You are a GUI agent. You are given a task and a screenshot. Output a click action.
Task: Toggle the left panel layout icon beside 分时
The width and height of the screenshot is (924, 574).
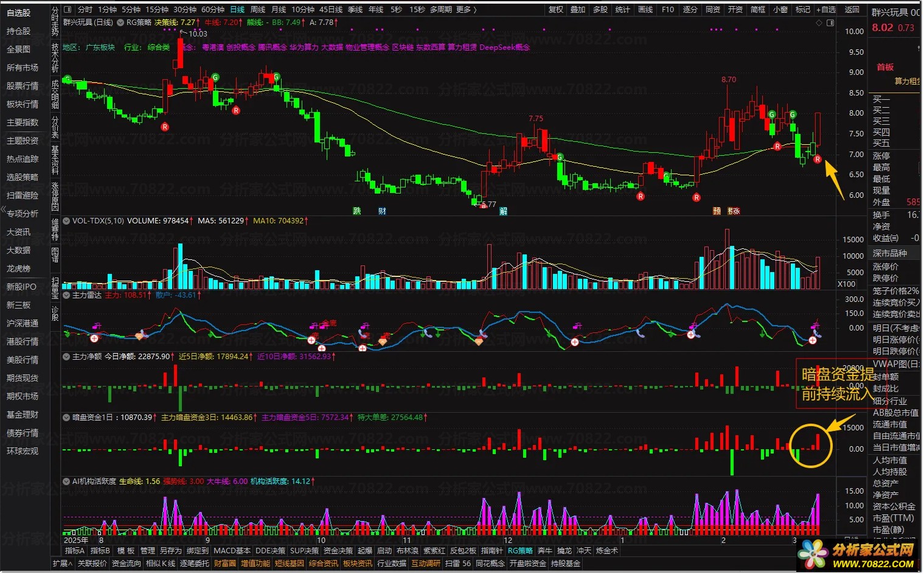click(68, 9)
